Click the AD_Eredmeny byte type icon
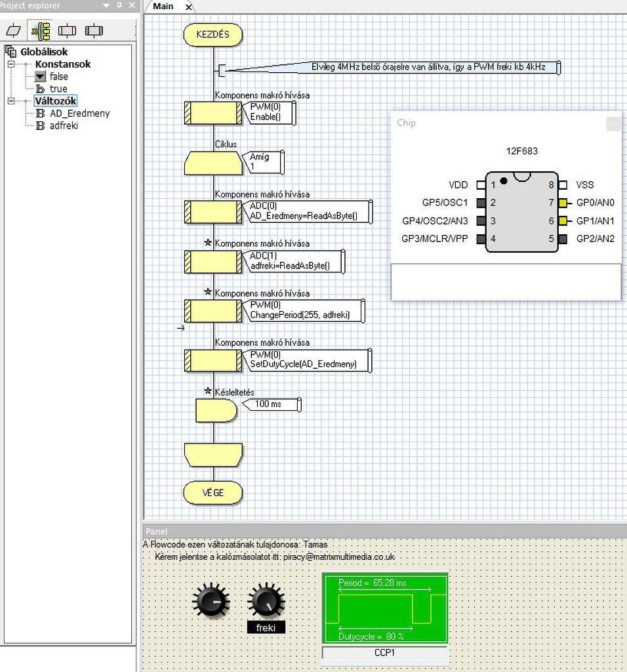This screenshot has height=672, width=627. [40, 114]
